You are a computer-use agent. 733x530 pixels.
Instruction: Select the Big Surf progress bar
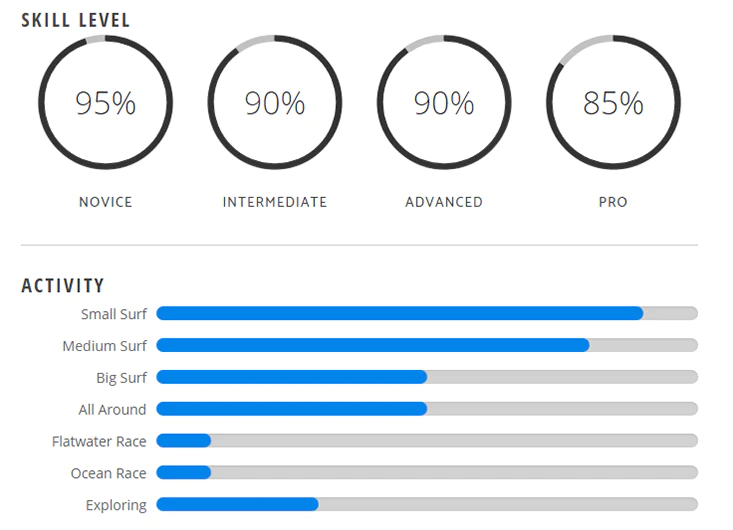(427, 377)
